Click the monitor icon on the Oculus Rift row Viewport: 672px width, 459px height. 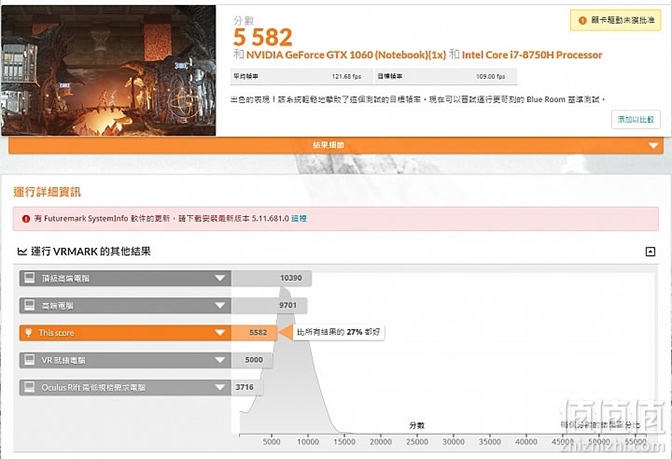[29, 387]
